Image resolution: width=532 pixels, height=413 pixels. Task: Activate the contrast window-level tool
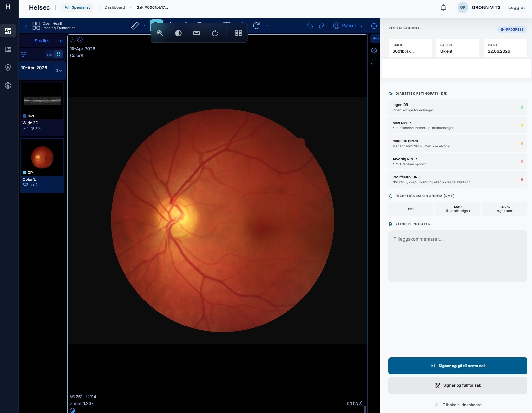tap(178, 33)
